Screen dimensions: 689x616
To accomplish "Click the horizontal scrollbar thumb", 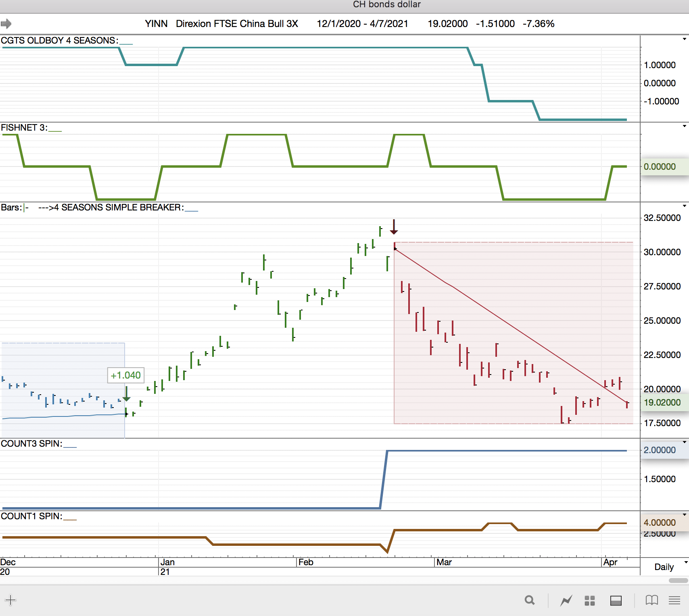I will (678, 581).
